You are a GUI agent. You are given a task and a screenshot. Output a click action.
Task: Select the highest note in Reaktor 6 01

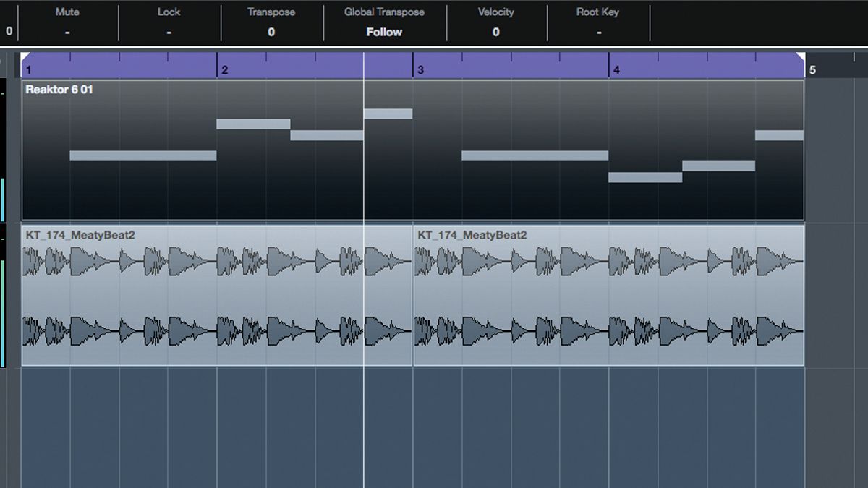tap(387, 114)
